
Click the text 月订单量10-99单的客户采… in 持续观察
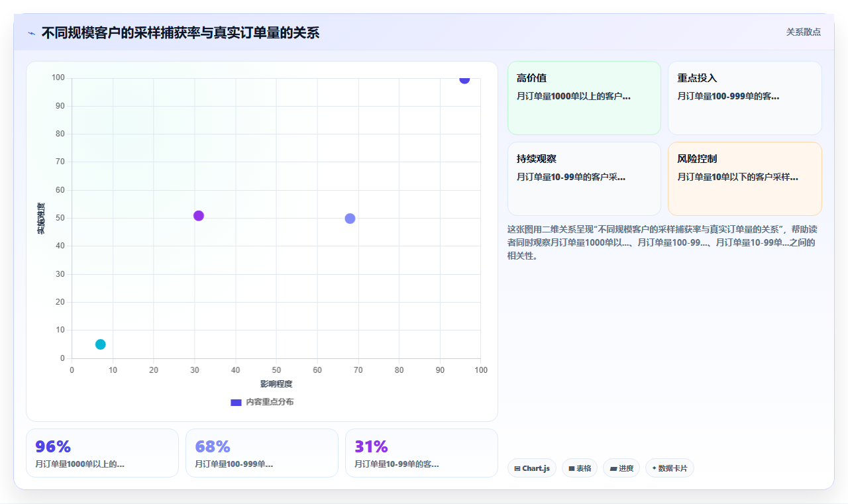tap(571, 177)
